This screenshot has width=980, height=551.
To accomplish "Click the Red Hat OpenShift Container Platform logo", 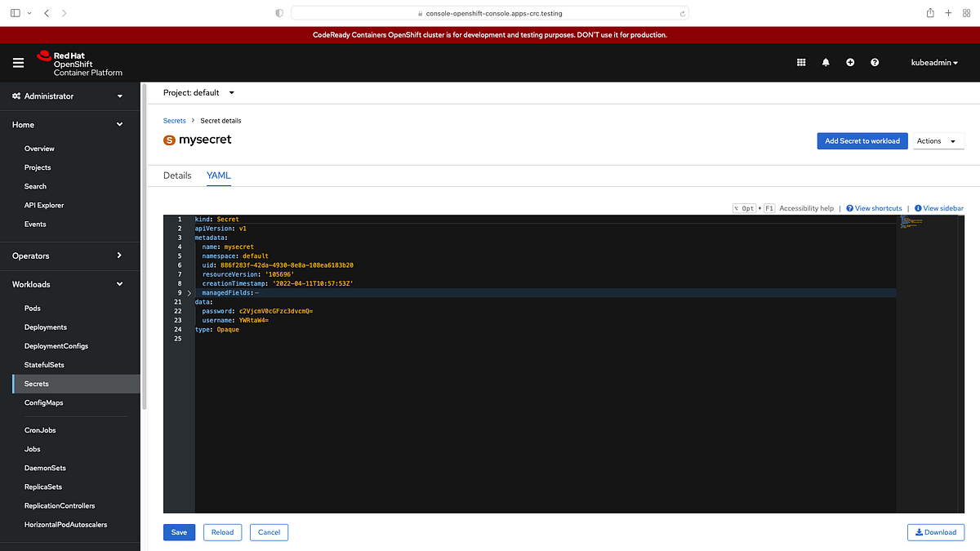I will 79,62.
